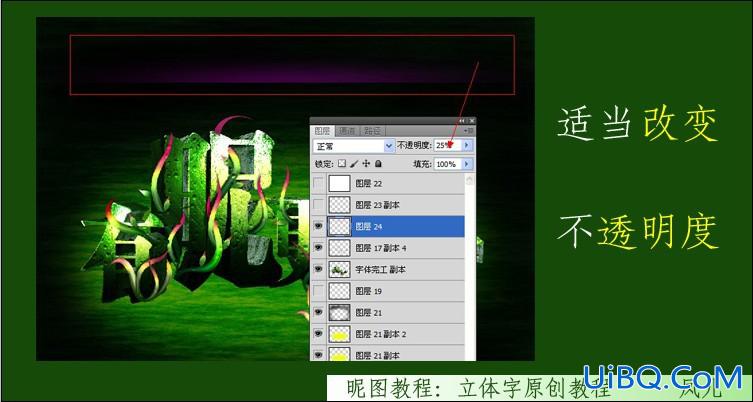Switch to the 路径 paths tab
The width and height of the screenshot is (753, 402).
tap(371, 131)
